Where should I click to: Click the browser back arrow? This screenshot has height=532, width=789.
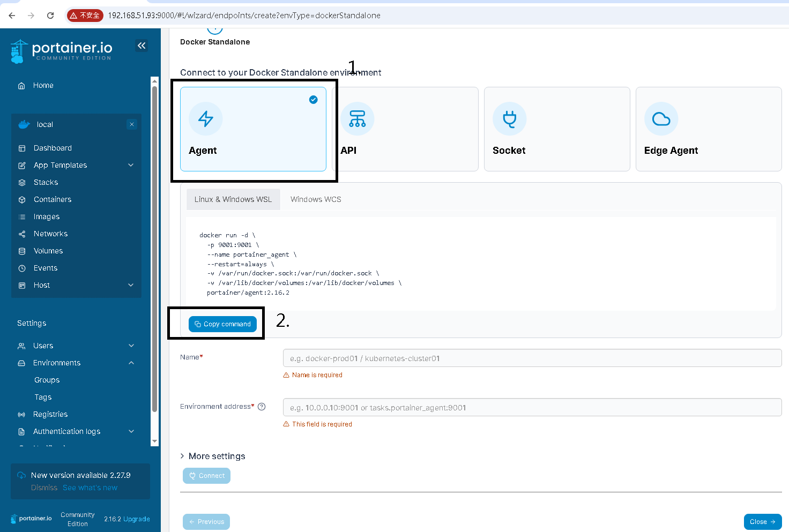coord(12,16)
